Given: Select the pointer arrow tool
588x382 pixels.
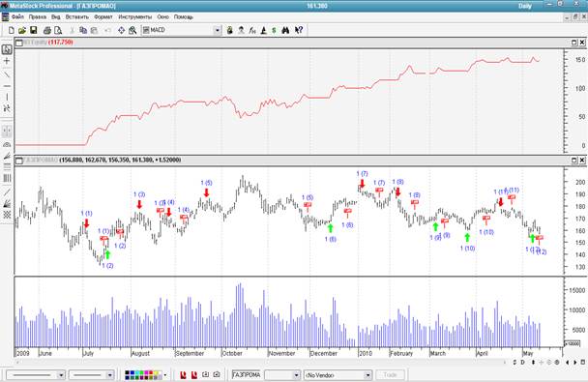Looking at the screenshot, I should pyautogui.click(x=7, y=49).
